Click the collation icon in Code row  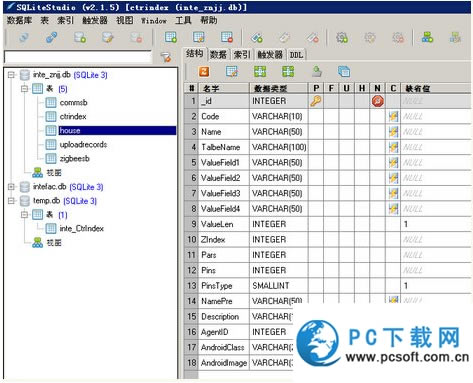coord(393,116)
